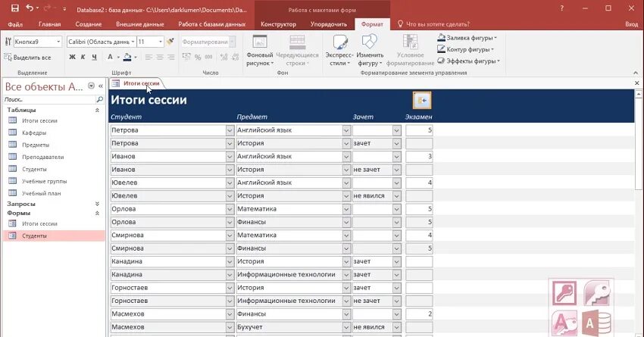The height and width of the screenshot is (337, 644).
Task: Expand the Запросы group
Action: 97,204
